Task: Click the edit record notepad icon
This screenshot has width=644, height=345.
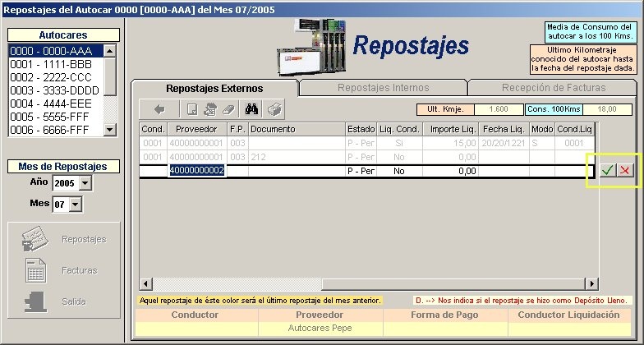Action: (210, 109)
